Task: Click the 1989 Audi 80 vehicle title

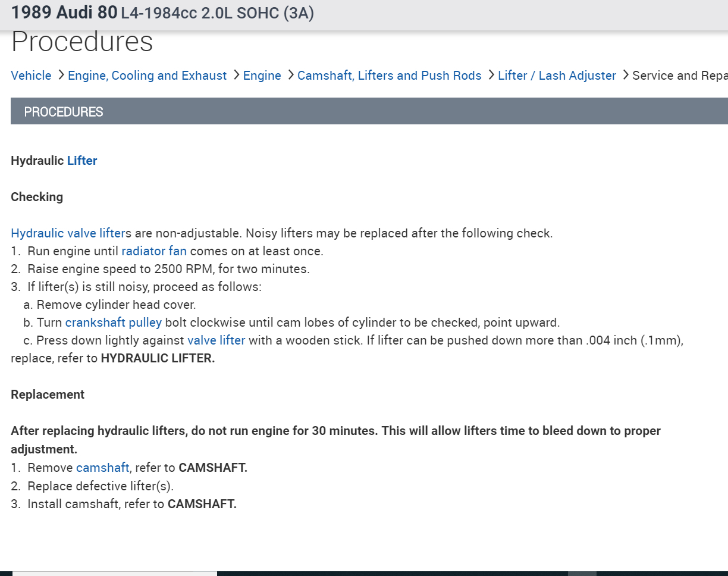Action: [x=64, y=12]
